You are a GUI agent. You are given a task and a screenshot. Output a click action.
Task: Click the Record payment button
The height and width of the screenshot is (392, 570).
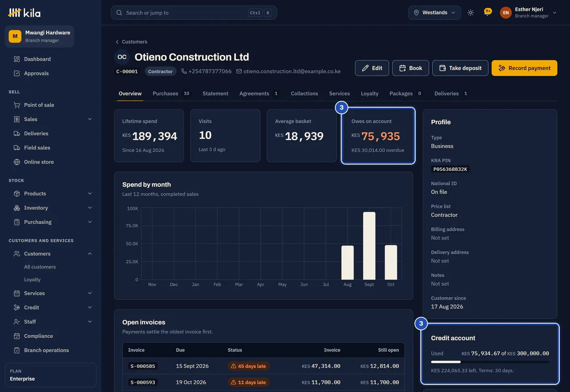point(524,68)
